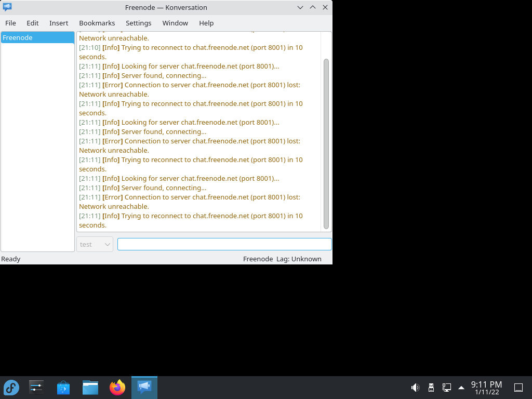Open the Edit menu
Image resolution: width=532 pixels, height=399 pixels.
point(33,23)
